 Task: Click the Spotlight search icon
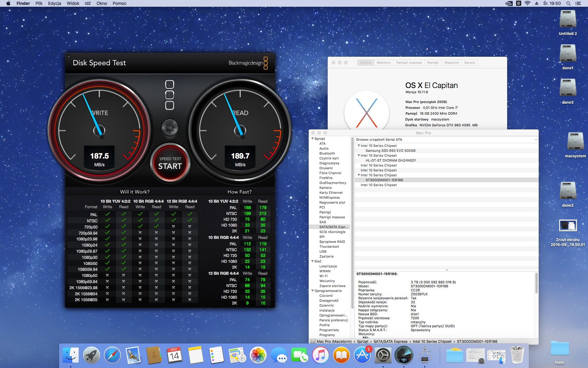[x=568, y=3]
